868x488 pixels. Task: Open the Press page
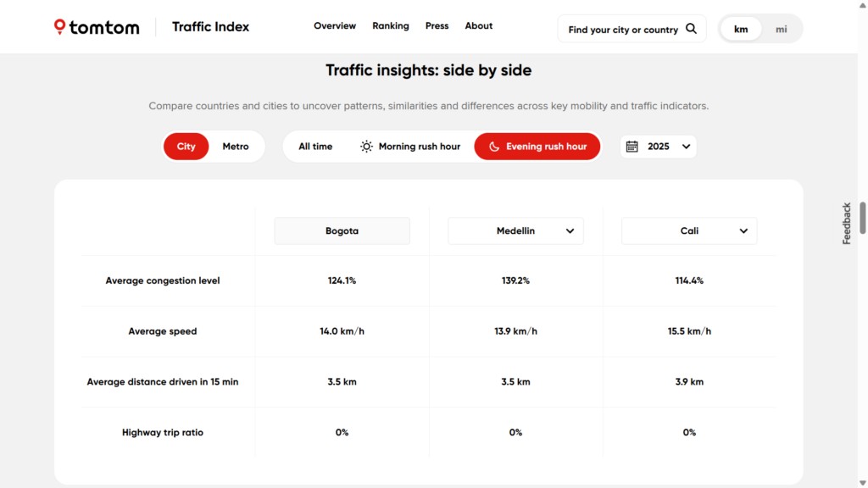(x=437, y=26)
